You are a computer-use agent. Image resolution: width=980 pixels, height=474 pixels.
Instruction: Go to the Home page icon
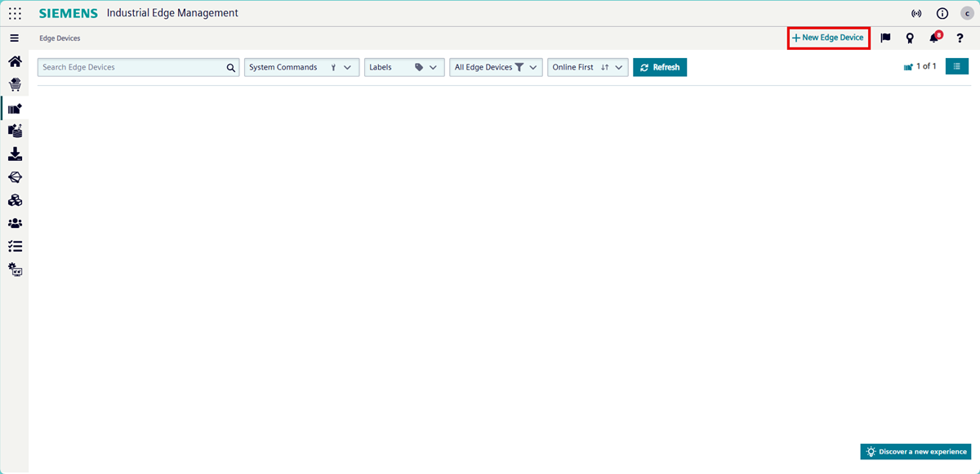pyautogui.click(x=15, y=62)
